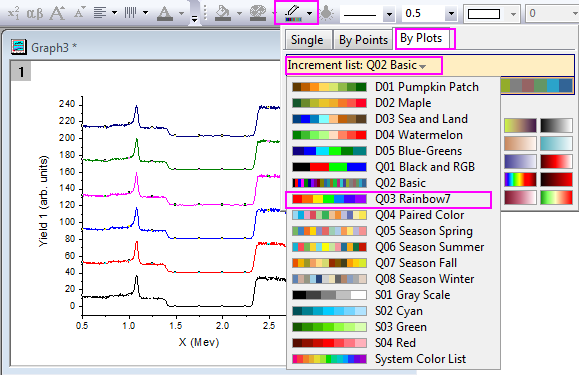Click the font color A icon

pos(165,14)
